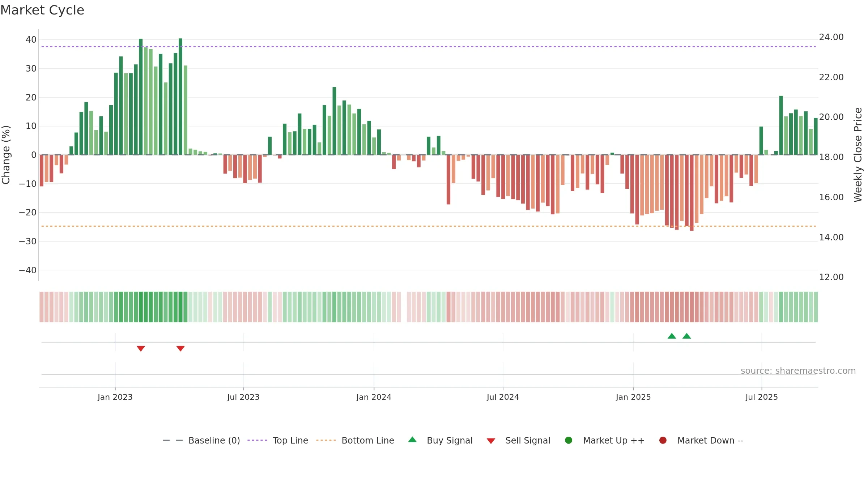Click the green Market Up ++ circle icon

[569, 440]
